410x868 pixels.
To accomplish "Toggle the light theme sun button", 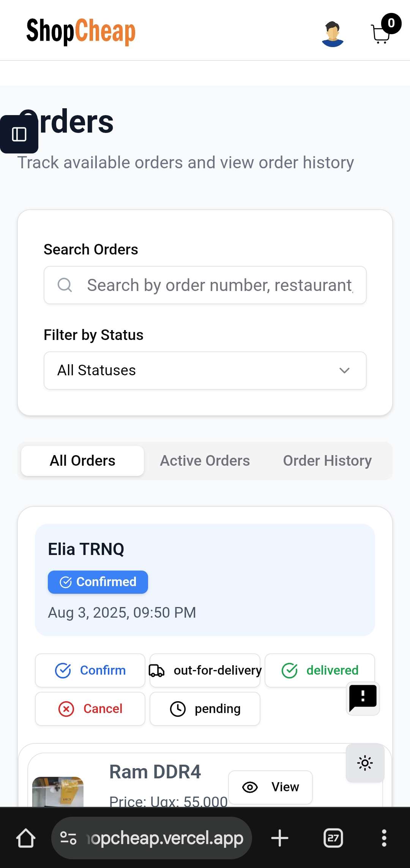I will pos(365,763).
